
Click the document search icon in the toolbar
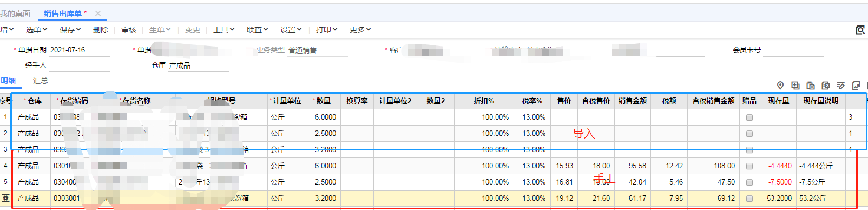click(x=860, y=30)
